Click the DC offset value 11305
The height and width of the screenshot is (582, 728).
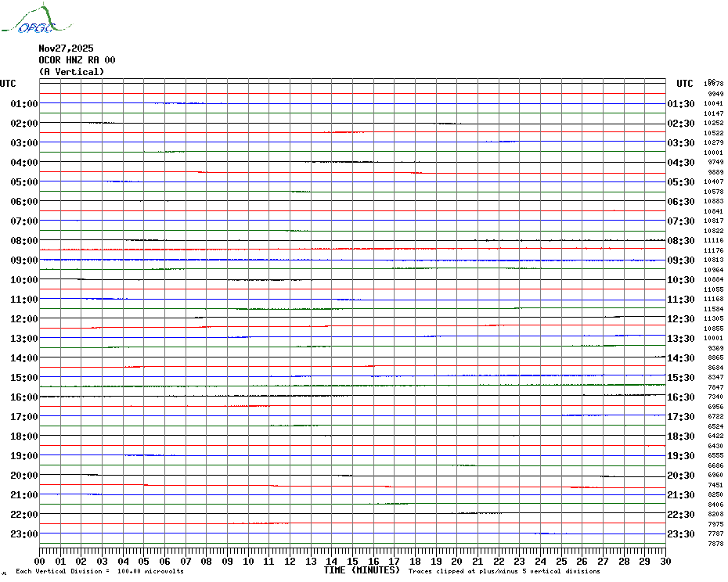pyautogui.click(x=714, y=319)
